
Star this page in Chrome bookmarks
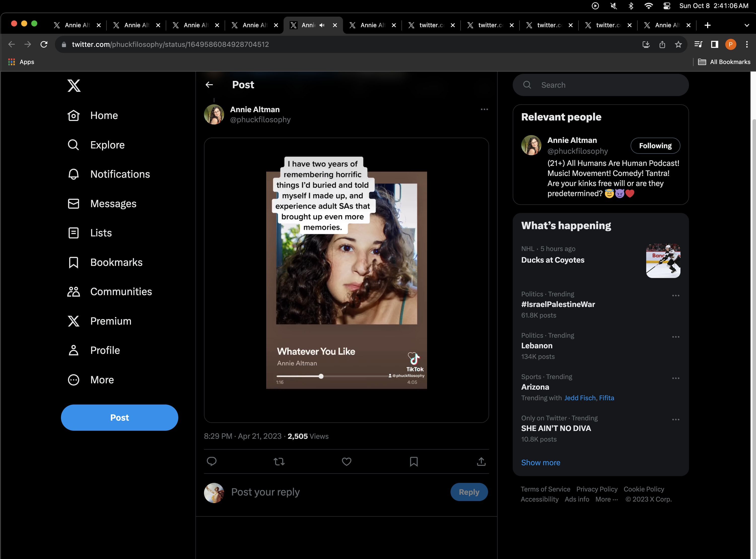678,44
